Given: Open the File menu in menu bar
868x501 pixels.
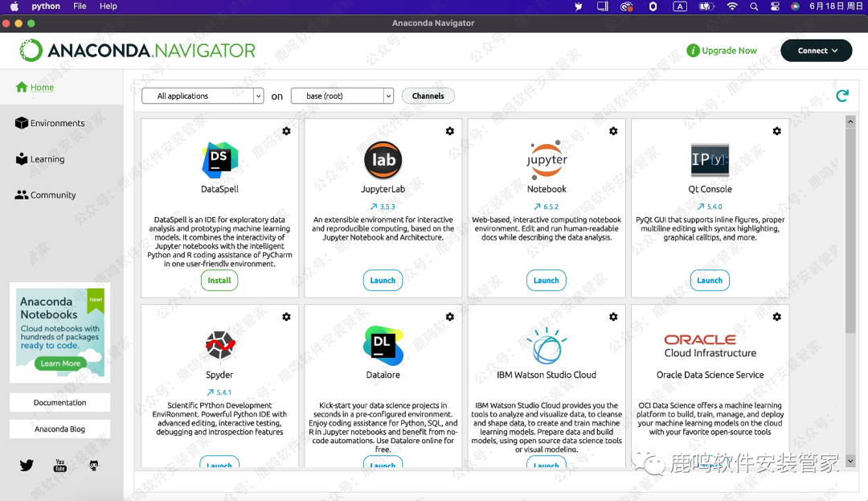Looking at the screenshot, I should 80,6.
